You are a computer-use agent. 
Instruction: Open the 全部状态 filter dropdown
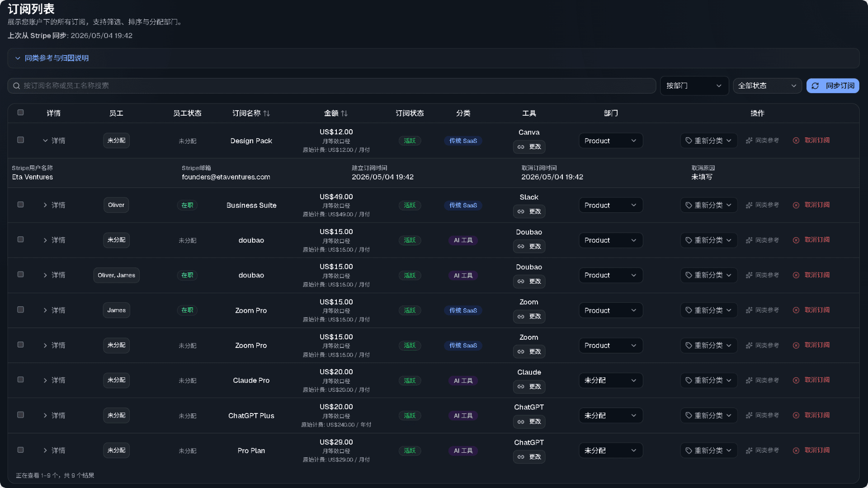pyautogui.click(x=767, y=86)
